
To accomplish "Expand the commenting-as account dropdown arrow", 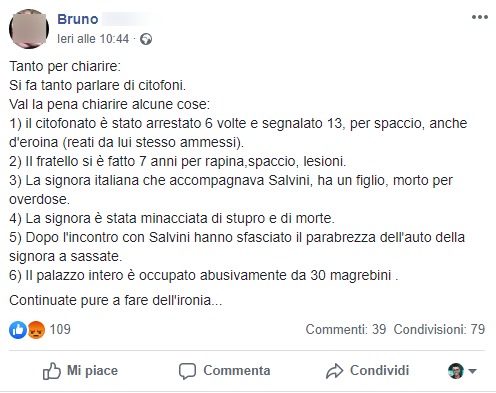I will tap(472, 371).
